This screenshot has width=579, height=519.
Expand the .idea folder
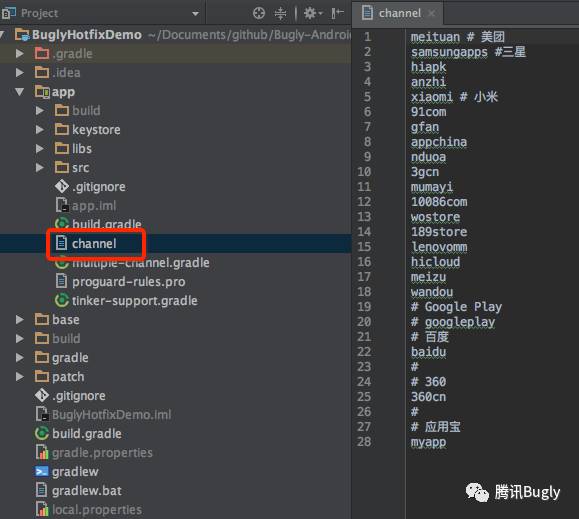pyautogui.click(x=20, y=73)
